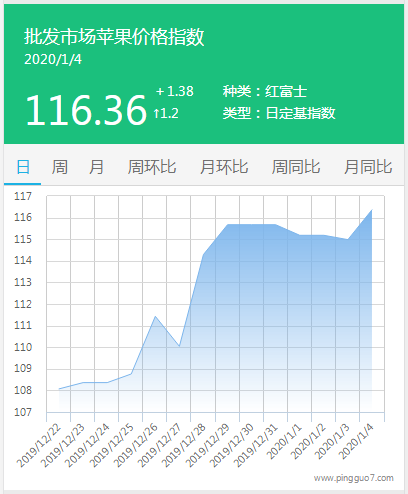Select the 日 daily tab
Image resolution: width=408 pixels, height=494 pixels.
point(23,167)
